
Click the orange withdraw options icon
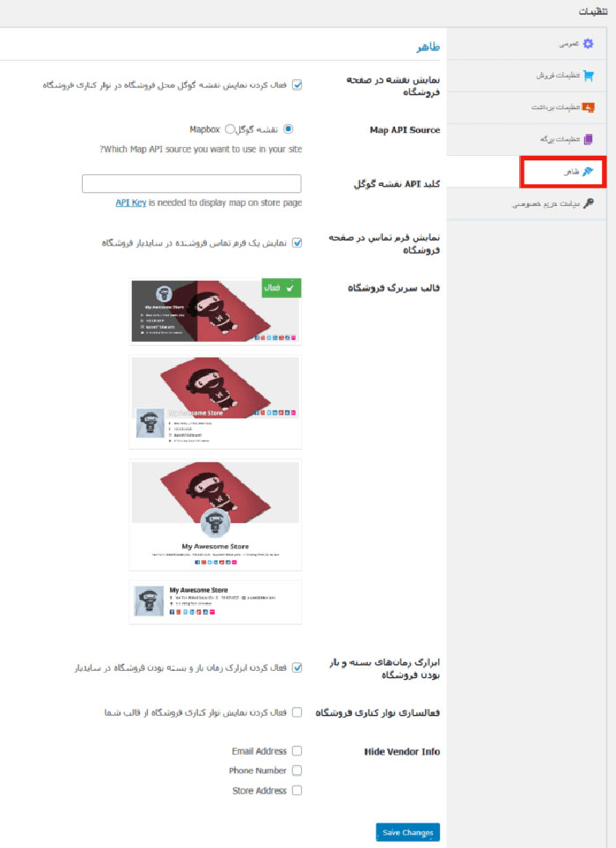tap(588, 107)
